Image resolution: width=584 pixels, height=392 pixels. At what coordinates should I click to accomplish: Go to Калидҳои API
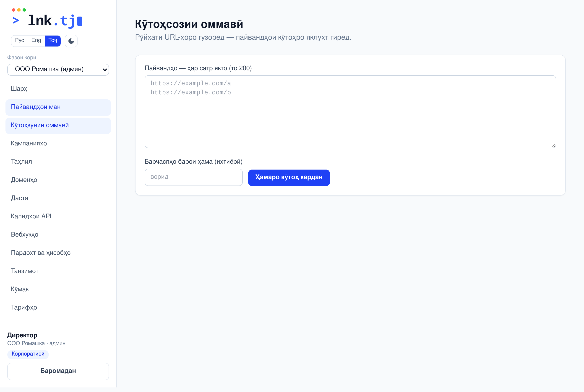click(x=58, y=217)
